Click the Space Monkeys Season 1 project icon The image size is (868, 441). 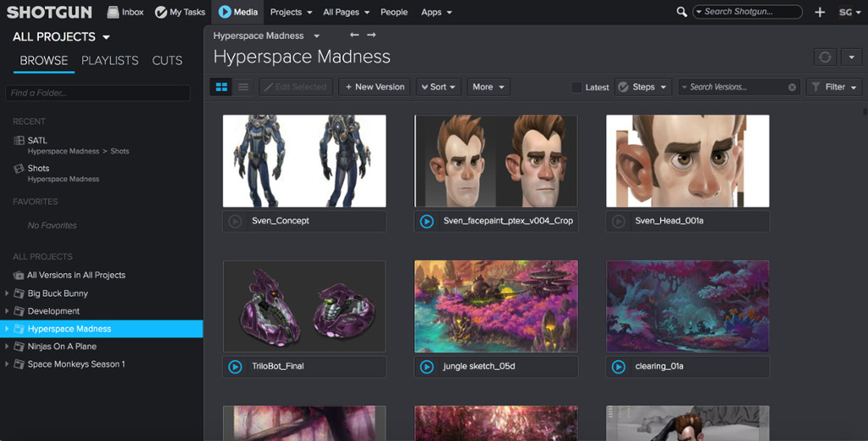click(19, 364)
